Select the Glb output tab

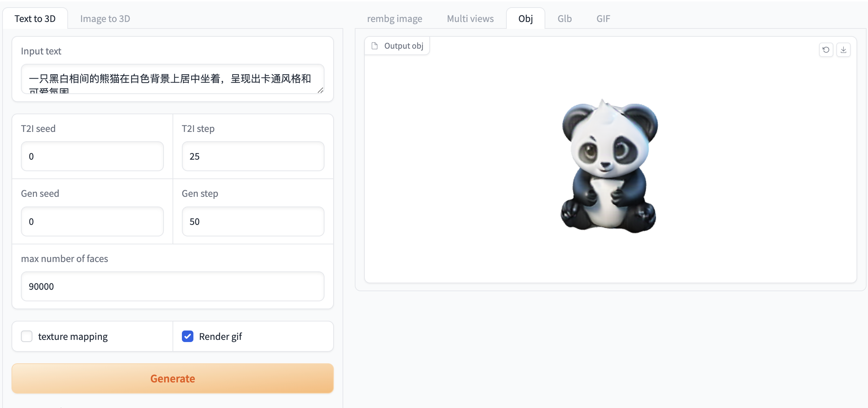coord(564,19)
